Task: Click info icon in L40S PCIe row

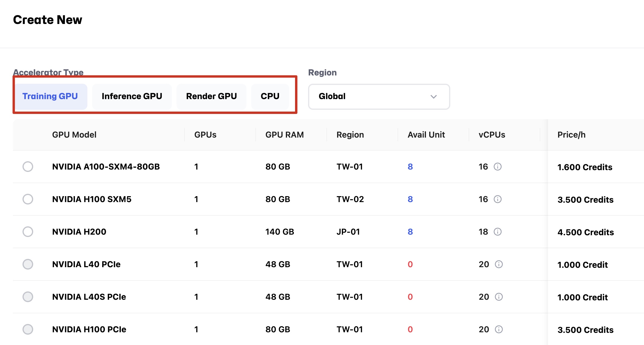Action: point(499,297)
